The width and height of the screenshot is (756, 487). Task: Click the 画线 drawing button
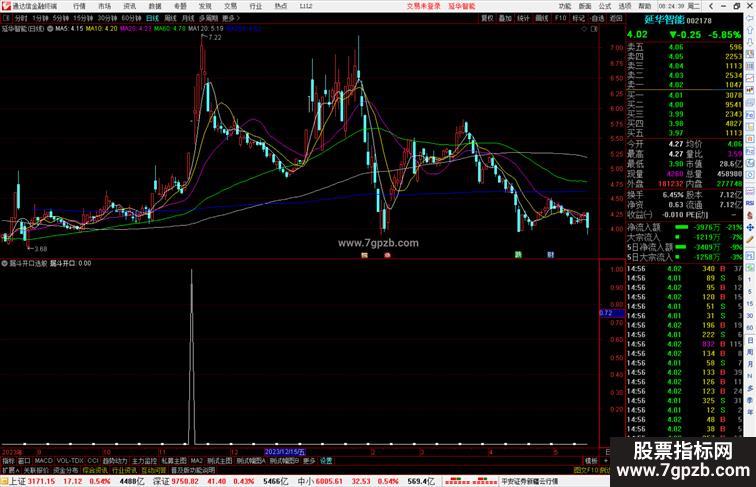pyautogui.click(x=542, y=18)
